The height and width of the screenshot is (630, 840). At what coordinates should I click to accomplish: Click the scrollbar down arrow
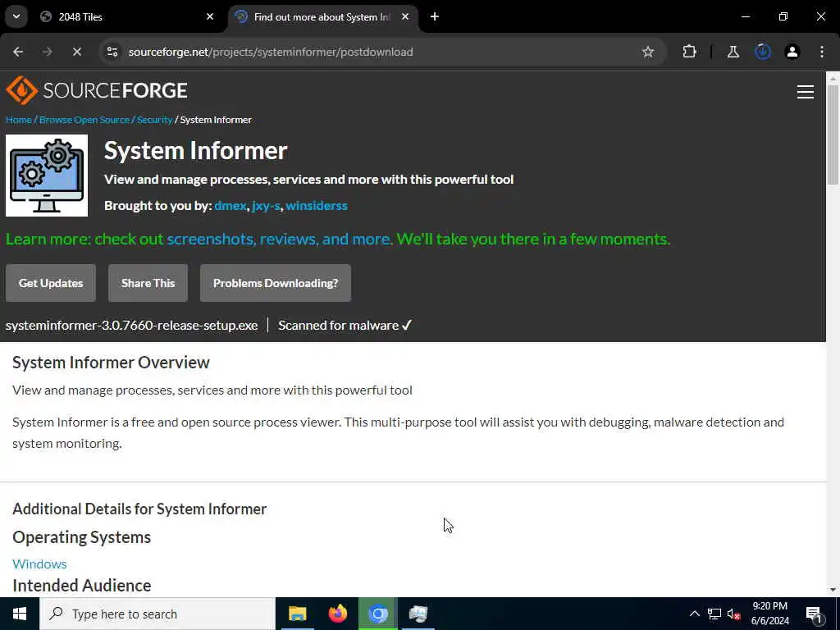pos(833,590)
